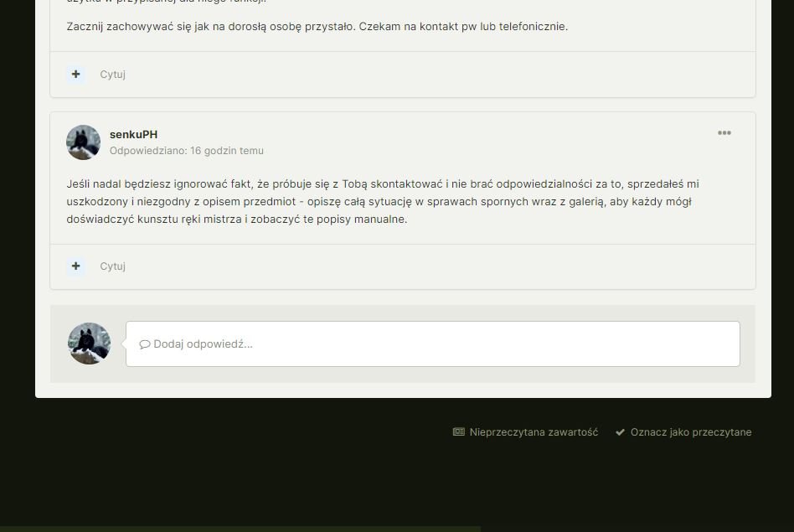This screenshot has height=532, width=794.
Task: Open the three-dot options menu on senkuPH's post
Action: coord(724,133)
